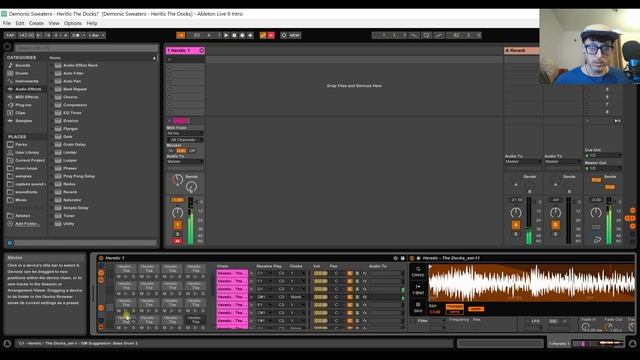Set Monitor to Auto
The width and height of the screenshot is (640, 360).
(181, 151)
